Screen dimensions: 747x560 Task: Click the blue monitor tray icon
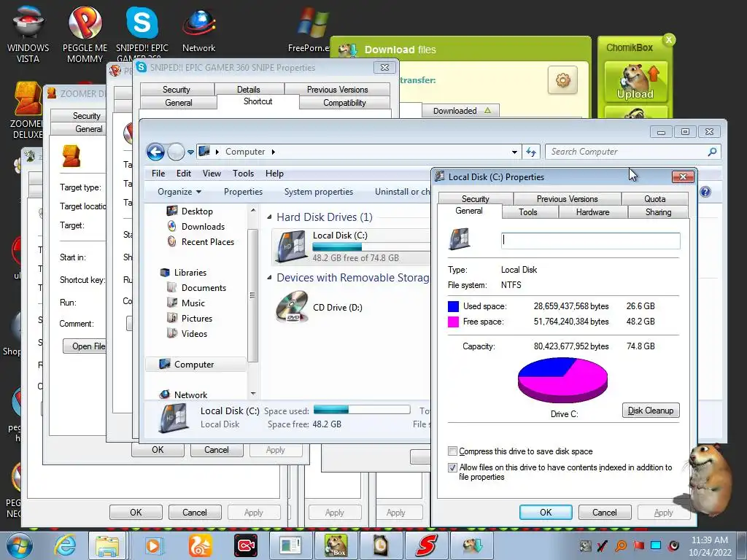(656, 545)
